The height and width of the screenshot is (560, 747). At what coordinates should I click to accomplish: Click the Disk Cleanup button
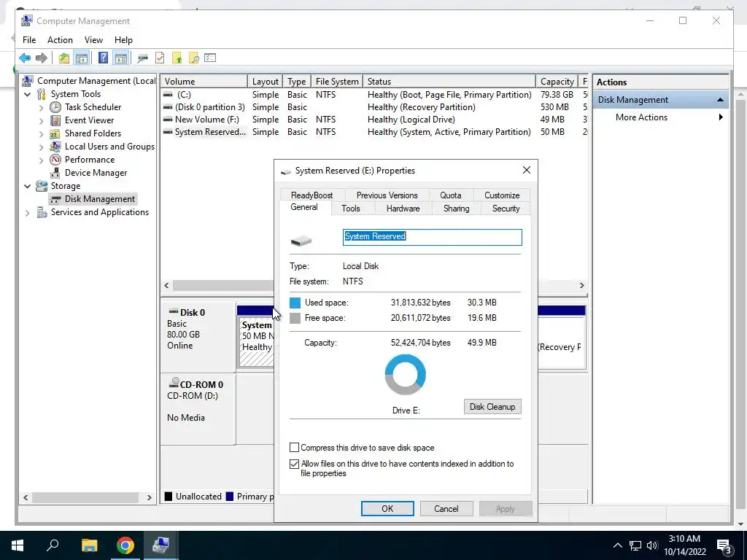click(492, 407)
